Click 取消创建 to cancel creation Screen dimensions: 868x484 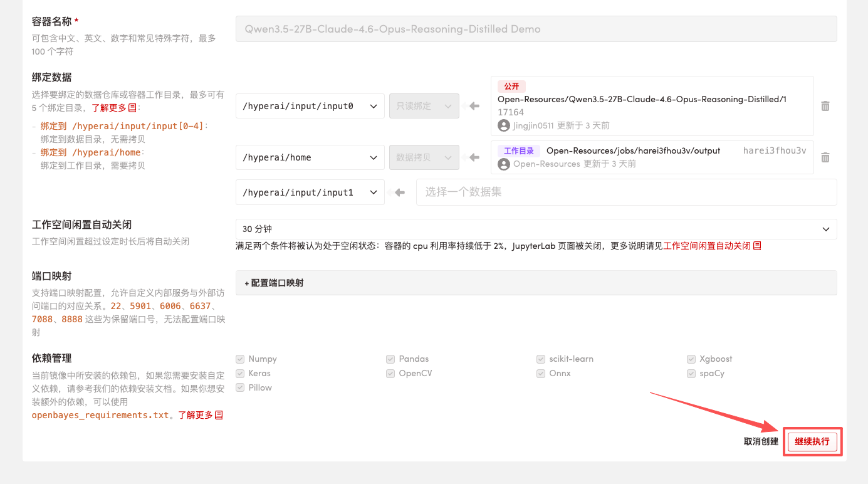point(761,441)
